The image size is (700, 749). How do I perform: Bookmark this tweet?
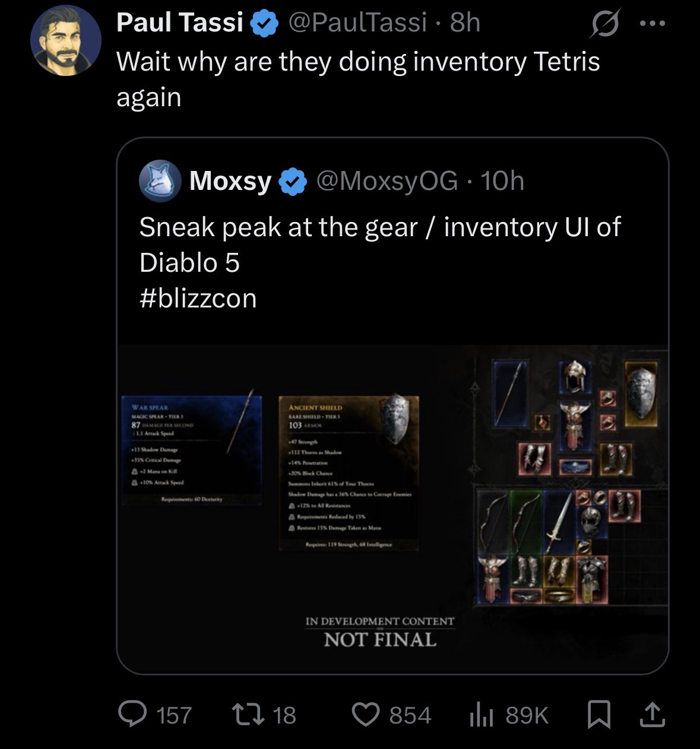click(x=599, y=714)
